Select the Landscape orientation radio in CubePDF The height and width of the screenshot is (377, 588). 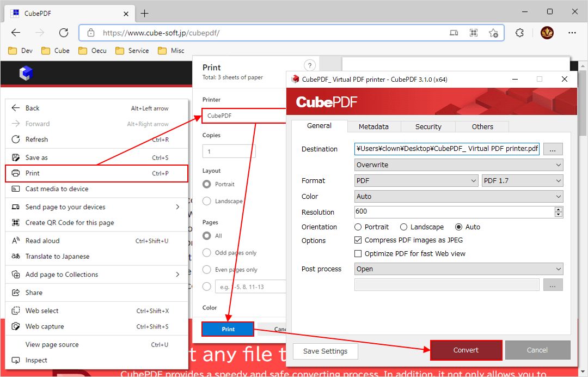point(403,227)
